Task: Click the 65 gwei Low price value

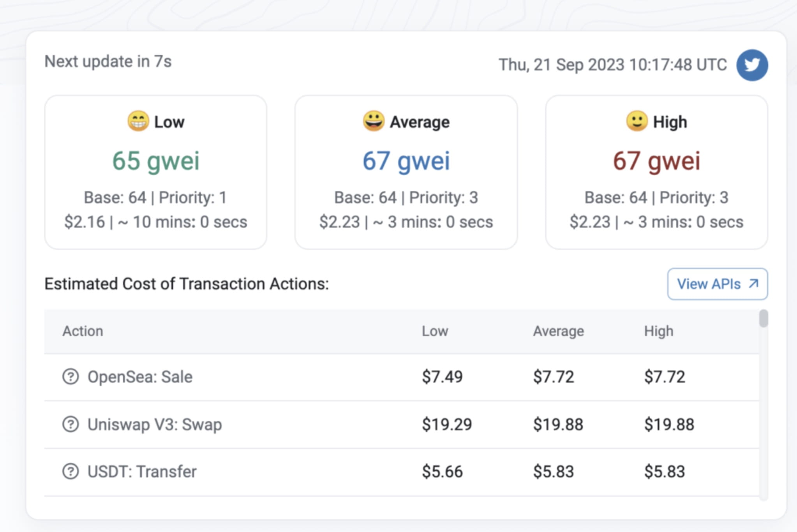Action: click(156, 161)
